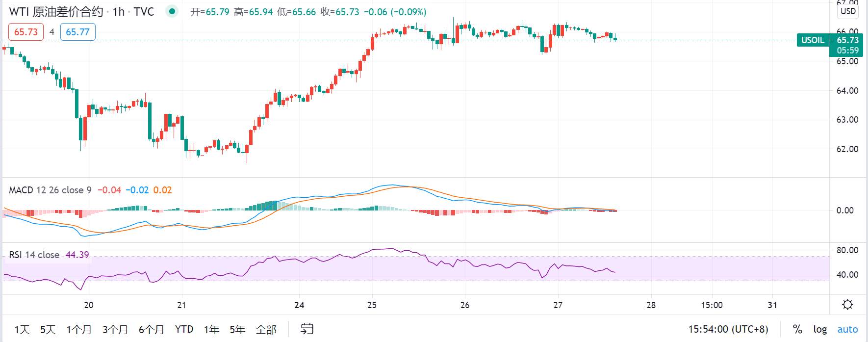Click the date label 24 on the time axis
868x342 pixels.
299,305
